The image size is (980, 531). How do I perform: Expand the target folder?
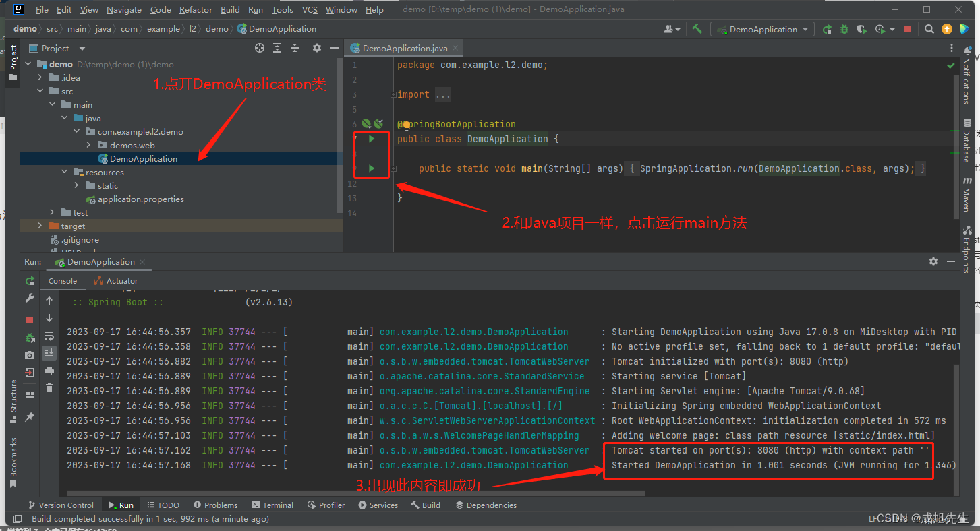[40, 226]
